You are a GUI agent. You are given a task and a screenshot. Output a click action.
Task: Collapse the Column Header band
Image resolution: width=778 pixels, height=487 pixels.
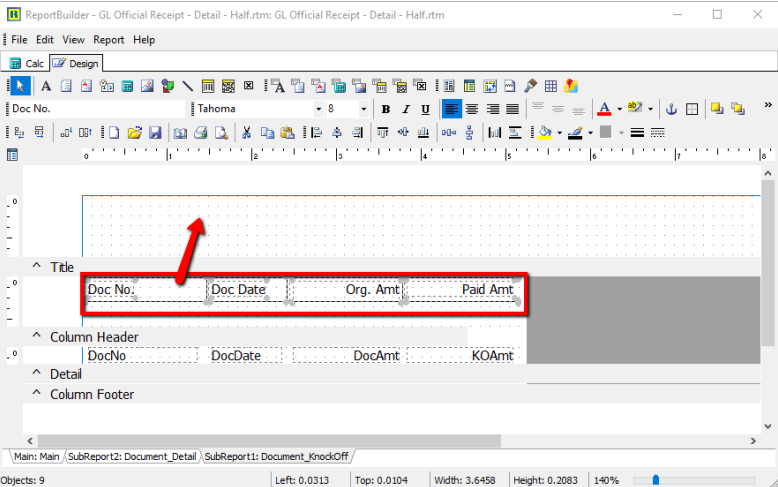(x=37, y=337)
